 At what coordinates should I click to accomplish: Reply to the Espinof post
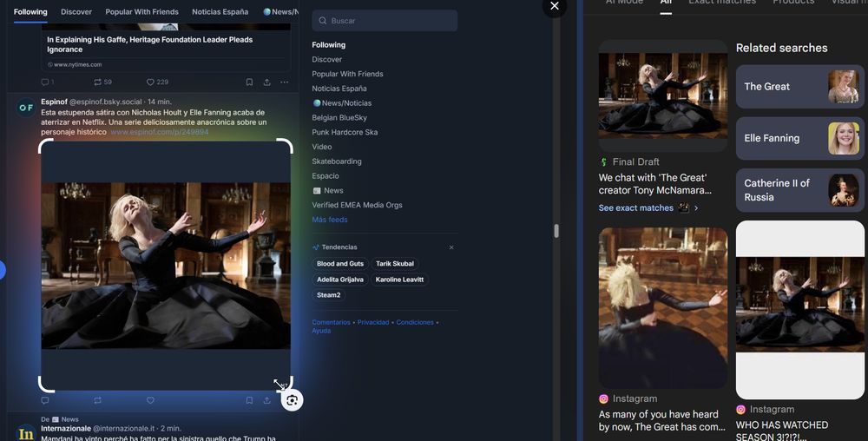[45, 400]
